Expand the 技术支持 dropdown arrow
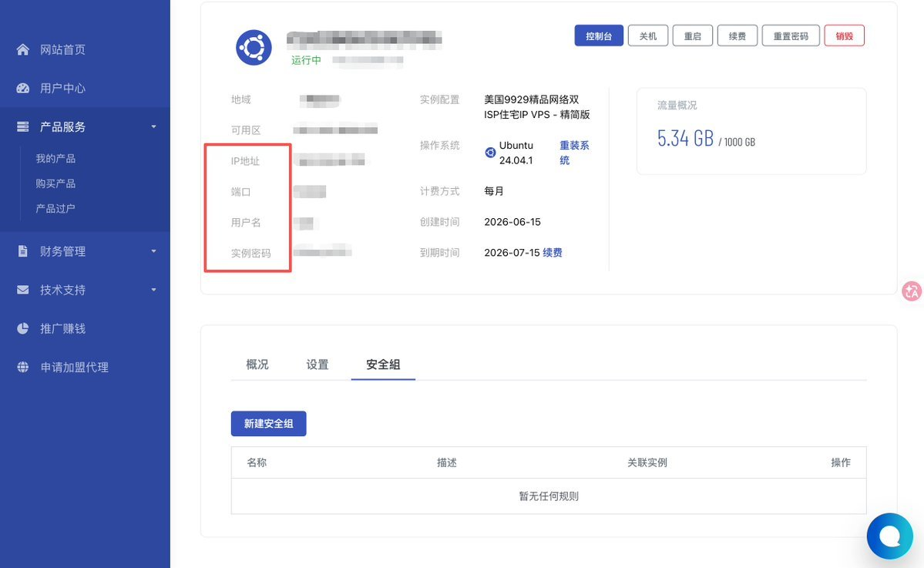The height and width of the screenshot is (568, 924). 154,290
